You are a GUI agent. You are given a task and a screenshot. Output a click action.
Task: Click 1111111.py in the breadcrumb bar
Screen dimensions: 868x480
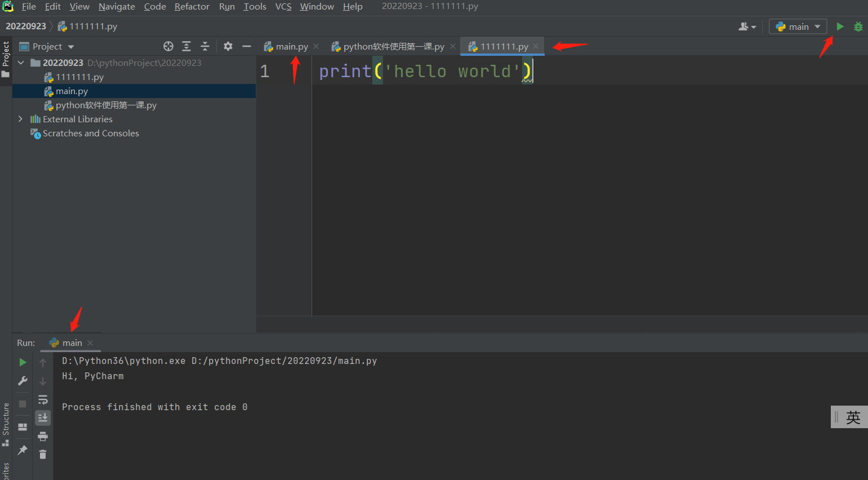(88, 26)
